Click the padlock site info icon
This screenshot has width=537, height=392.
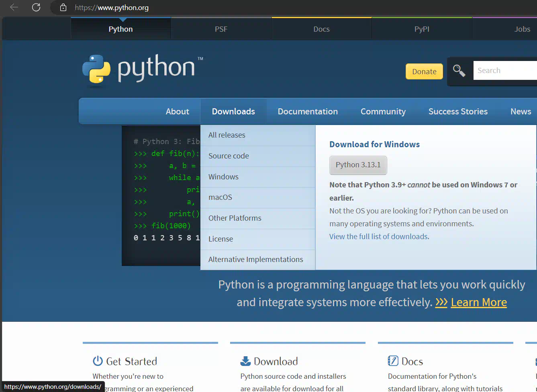click(x=63, y=7)
